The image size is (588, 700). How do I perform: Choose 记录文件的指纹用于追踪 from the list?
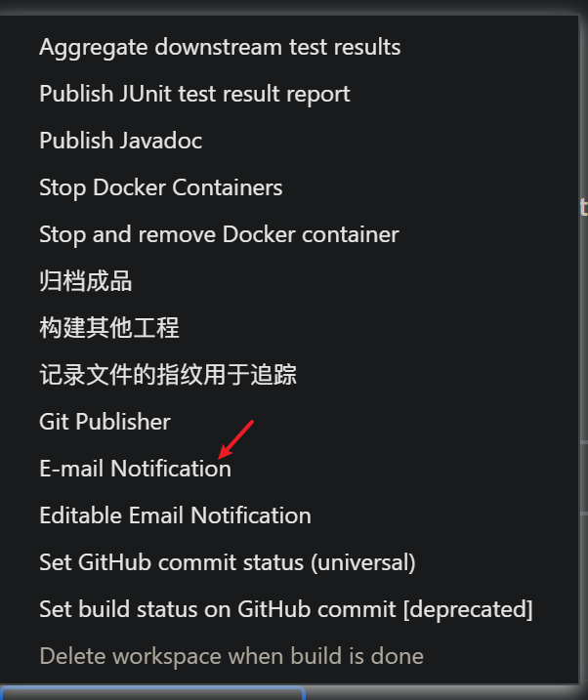tap(168, 375)
